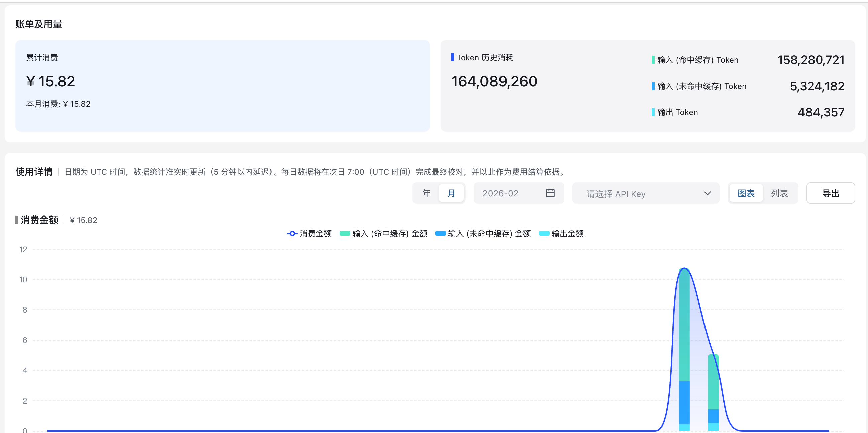Click 输出 Token cyan color marker
The height and width of the screenshot is (433, 868).
point(653,112)
